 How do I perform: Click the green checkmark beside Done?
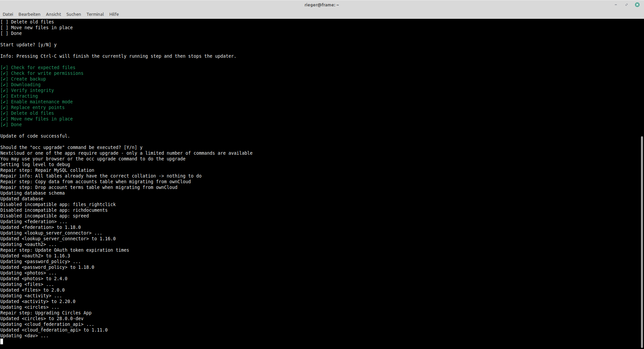point(4,124)
